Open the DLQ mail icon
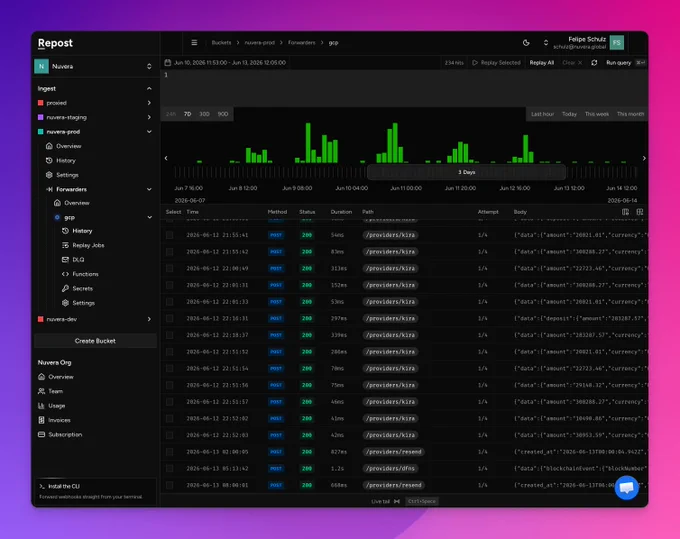This screenshot has width=680, height=539. 65,259
